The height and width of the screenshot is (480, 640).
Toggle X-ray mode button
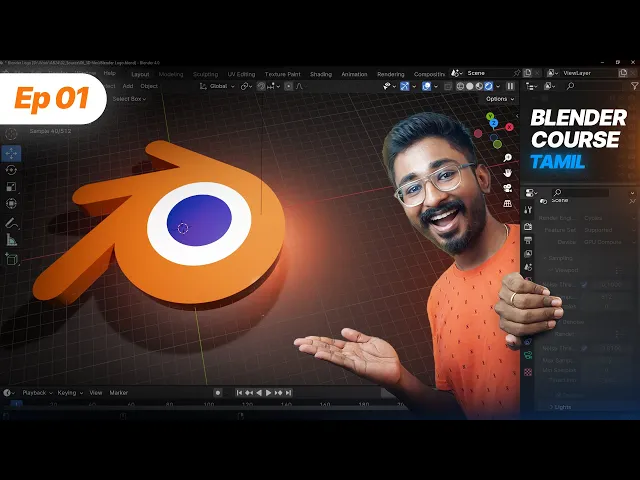[448, 86]
